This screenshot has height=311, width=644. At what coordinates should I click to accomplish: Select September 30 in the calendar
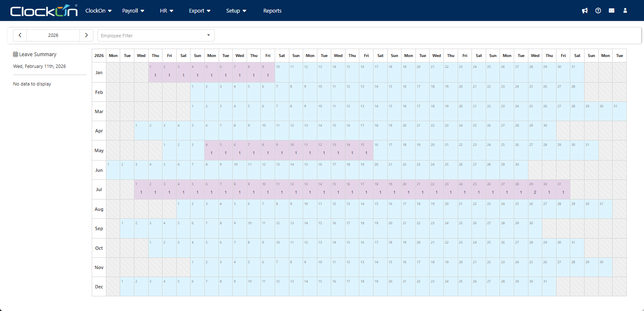pos(535,228)
